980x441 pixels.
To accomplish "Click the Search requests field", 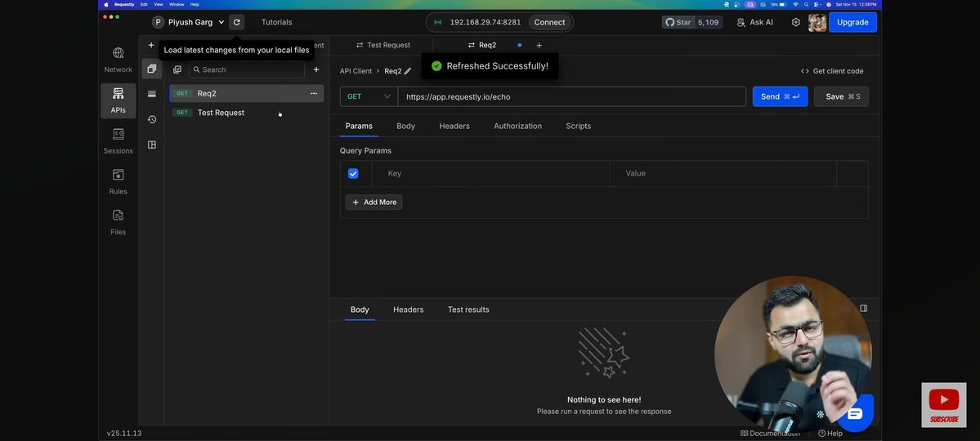I will click(x=247, y=69).
